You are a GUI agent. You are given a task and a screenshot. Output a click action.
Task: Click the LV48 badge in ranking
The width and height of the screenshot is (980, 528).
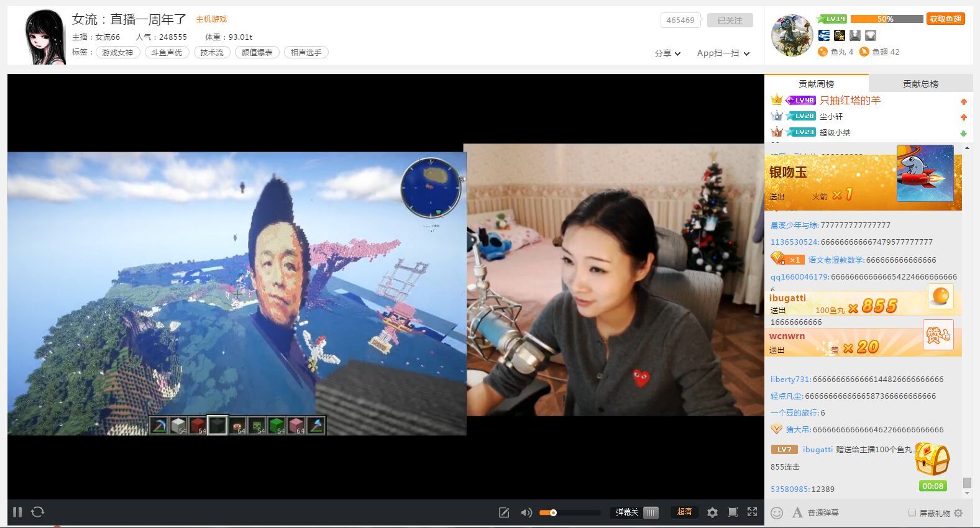click(x=800, y=100)
